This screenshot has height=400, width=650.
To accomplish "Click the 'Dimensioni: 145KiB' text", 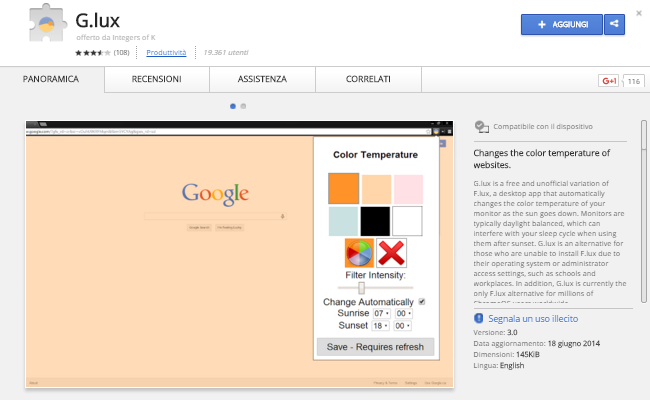I will [x=506, y=354].
